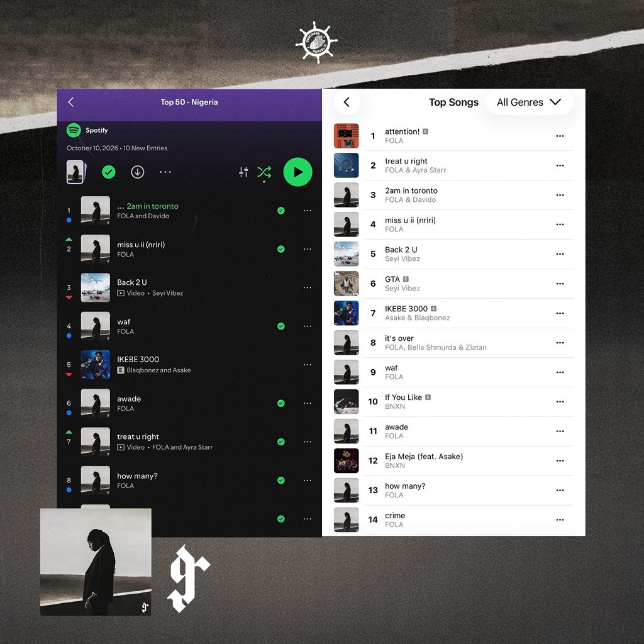Select crime by FOLA
Image resolution: width=644 pixels, height=644 pixels.
pos(453,520)
